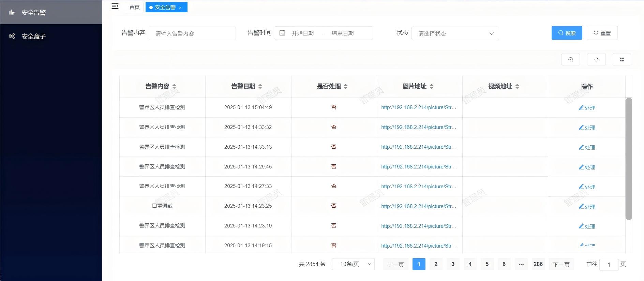Open the 10条/页 page size dropdown
Screen dimensions: 644x281
pos(353,264)
